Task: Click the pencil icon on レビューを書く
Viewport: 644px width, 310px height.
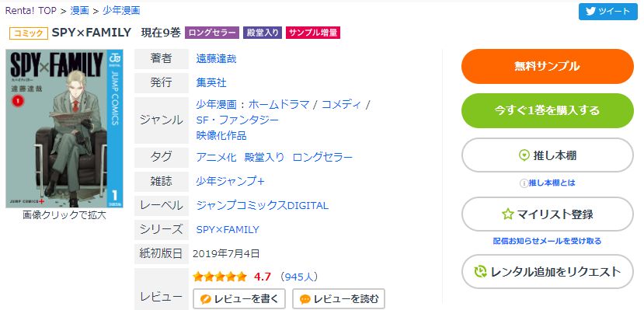Action: tap(205, 299)
